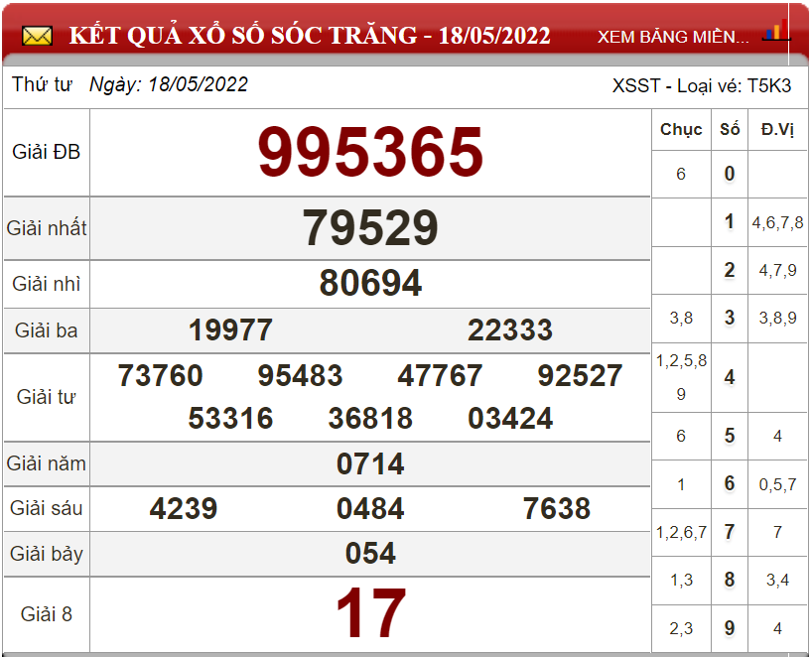Viewport: 812px width, 657px height.
Task: Click the 3,4 units cell
Action: [x=777, y=581]
